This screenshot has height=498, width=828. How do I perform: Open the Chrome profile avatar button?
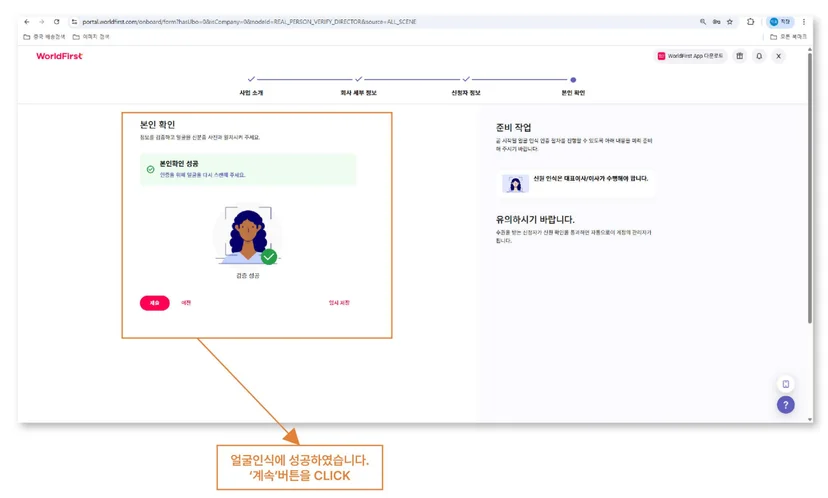click(780, 22)
